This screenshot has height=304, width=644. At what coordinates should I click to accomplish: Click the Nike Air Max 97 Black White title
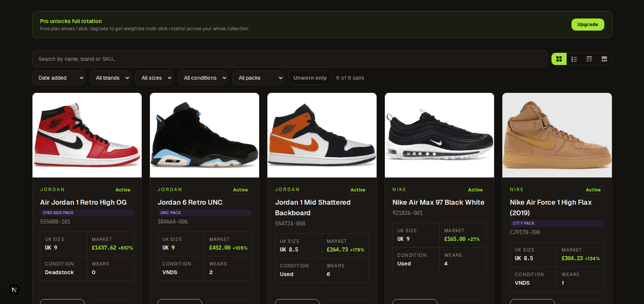pos(438,202)
